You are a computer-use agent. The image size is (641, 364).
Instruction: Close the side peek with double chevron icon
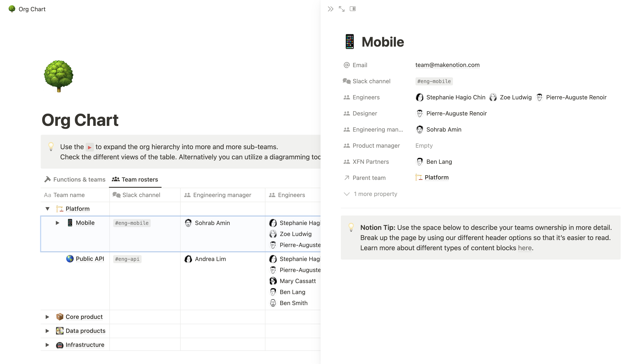pos(330,9)
